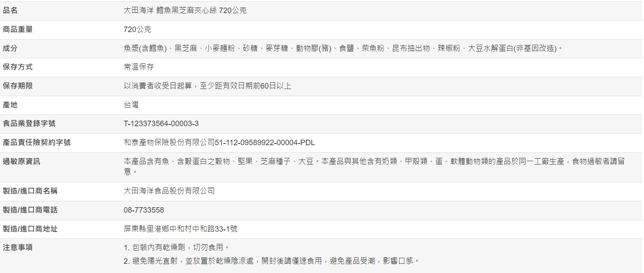Click the product name 大田海洋 鱈魚黑芝麻夾心絲 text
The width and height of the screenshot is (644, 273).
coord(185,11)
